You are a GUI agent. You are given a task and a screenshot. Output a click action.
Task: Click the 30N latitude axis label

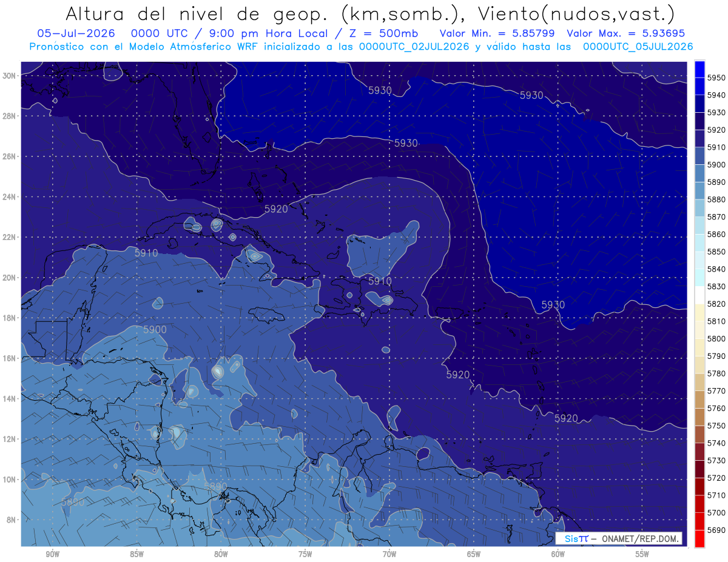coord(9,76)
